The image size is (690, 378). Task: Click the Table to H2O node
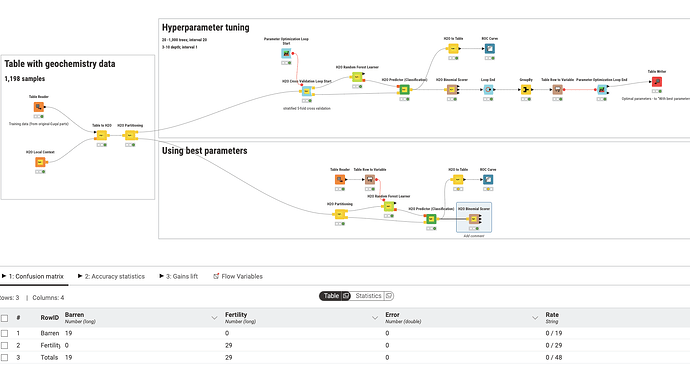click(102, 136)
